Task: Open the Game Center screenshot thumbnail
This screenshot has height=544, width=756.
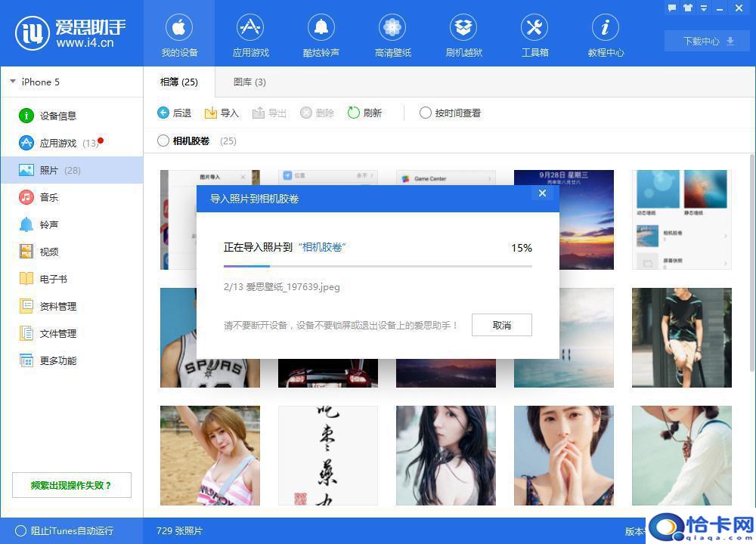Action: [x=445, y=178]
